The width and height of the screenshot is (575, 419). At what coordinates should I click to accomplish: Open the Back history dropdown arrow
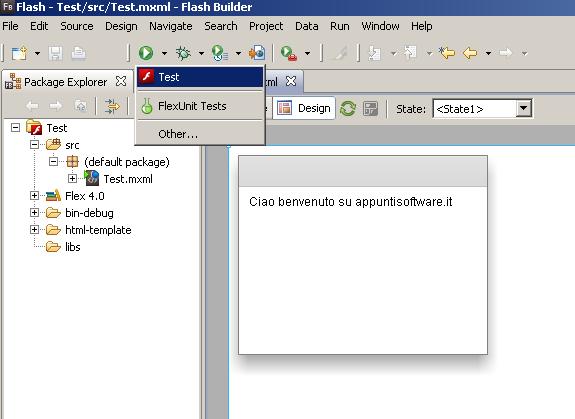[x=488, y=54]
